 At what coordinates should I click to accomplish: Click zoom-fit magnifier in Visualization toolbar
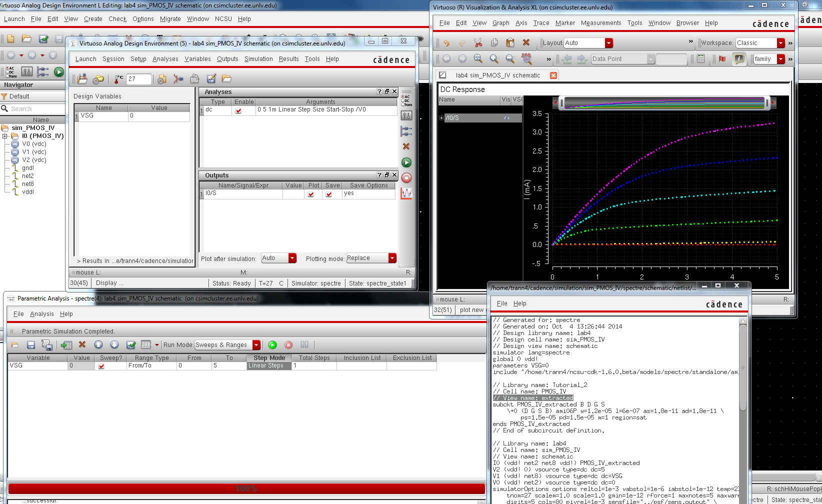click(x=478, y=58)
